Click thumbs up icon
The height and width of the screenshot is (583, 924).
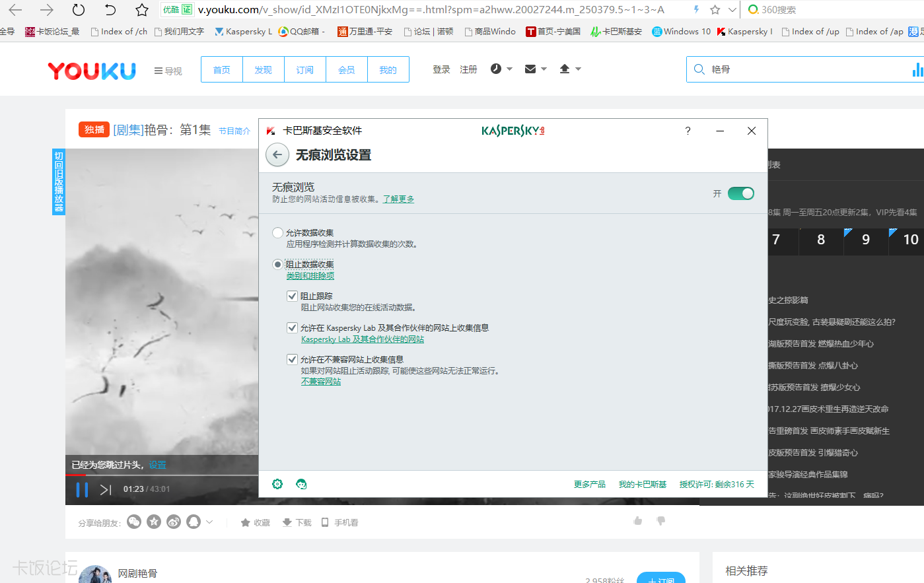coord(638,521)
